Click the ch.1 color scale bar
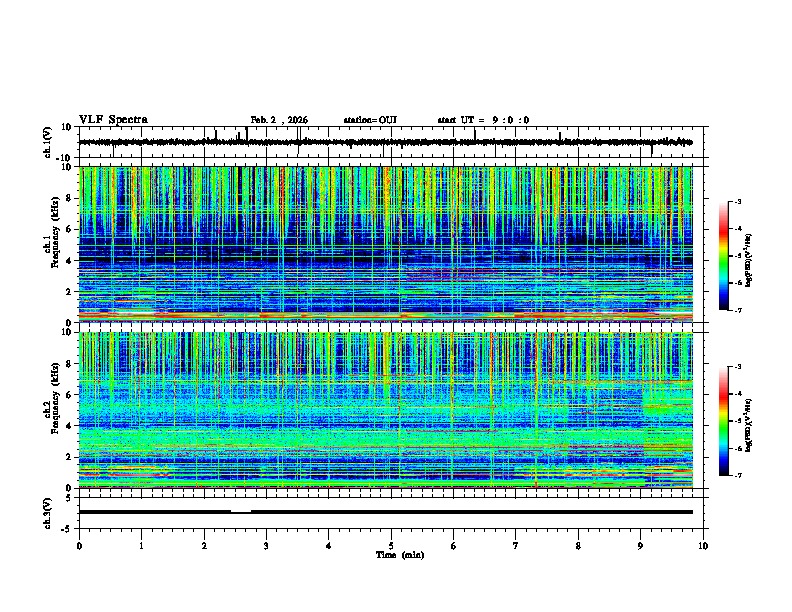The width and height of the screenshot is (792, 612). pyautogui.click(x=724, y=256)
